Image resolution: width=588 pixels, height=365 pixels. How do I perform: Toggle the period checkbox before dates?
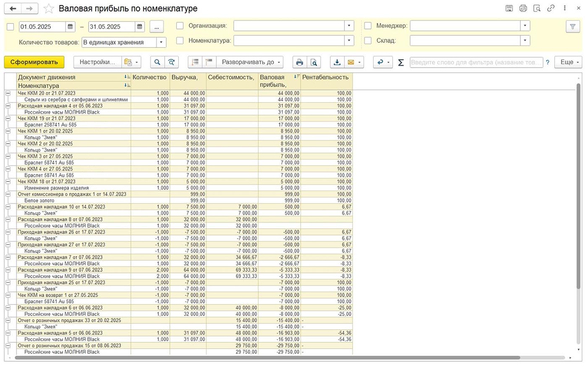point(10,27)
